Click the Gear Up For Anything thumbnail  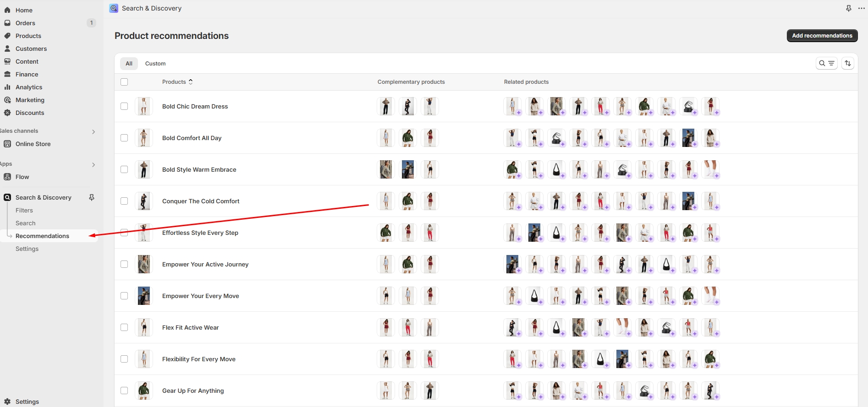click(144, 391)
